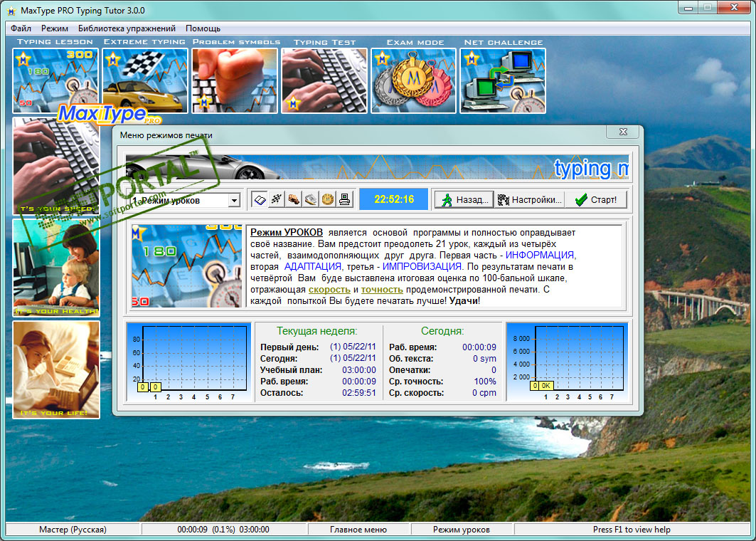Click the MaxType PRO logo
Viewport: 756px width, 541px height.
click(x=109, y=115)
